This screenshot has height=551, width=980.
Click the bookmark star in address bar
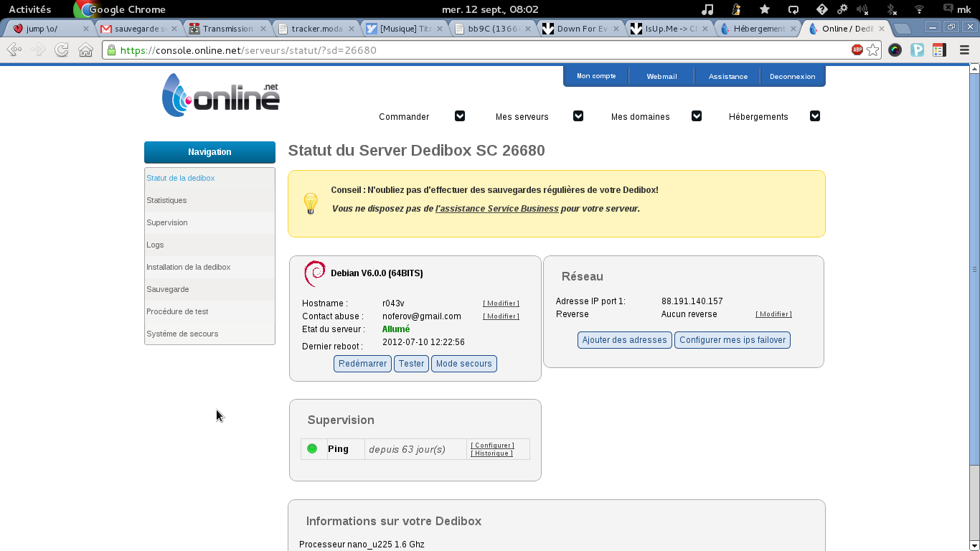pos(872,50)
